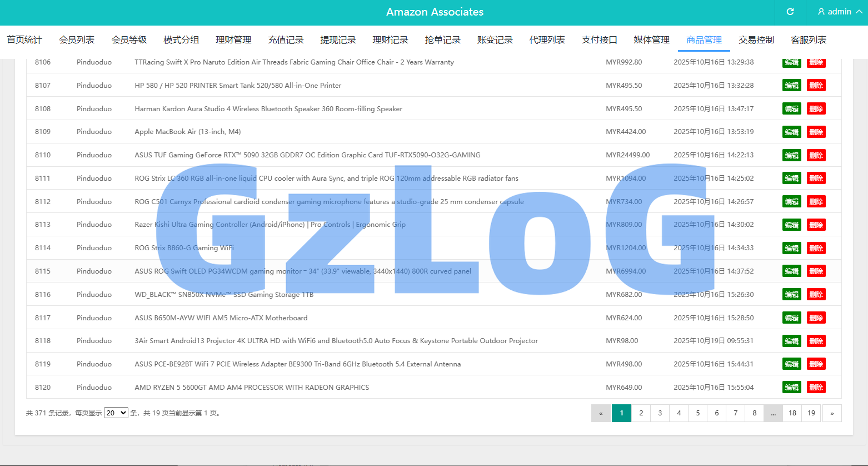This screenshot has height=466, width=868.
Task: Expand the ellipsis pagination button
Action: (773, 413)
